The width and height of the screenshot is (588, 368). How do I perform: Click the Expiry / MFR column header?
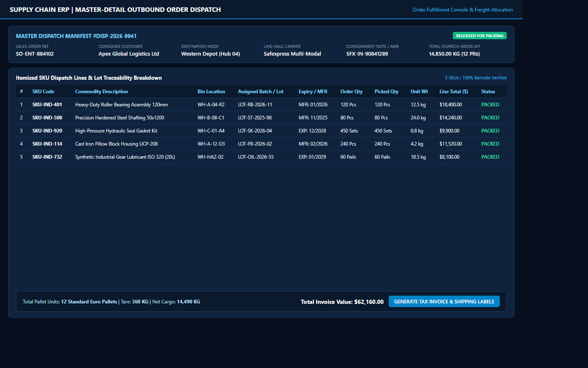[x=313, y=92]
